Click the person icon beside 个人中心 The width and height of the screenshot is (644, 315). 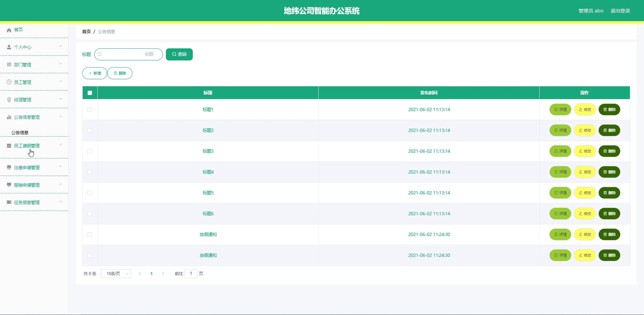[9, 47]
